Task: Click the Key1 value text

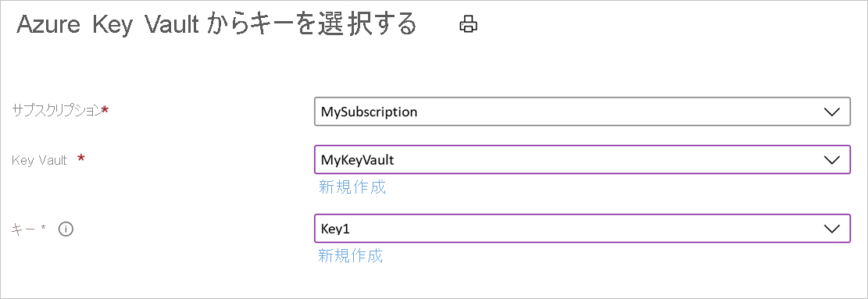Action: click(335, 229)
